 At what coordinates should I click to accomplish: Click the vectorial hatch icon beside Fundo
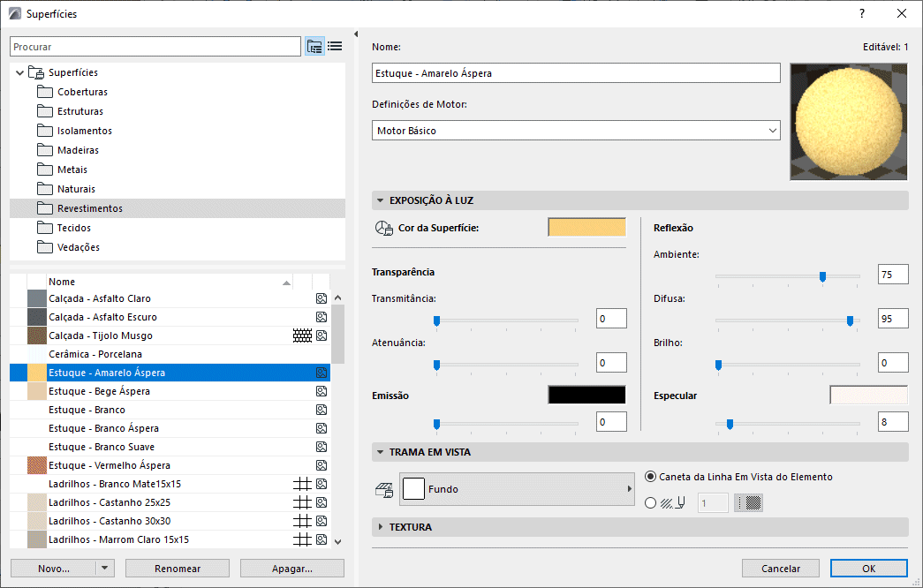[384, 490]
